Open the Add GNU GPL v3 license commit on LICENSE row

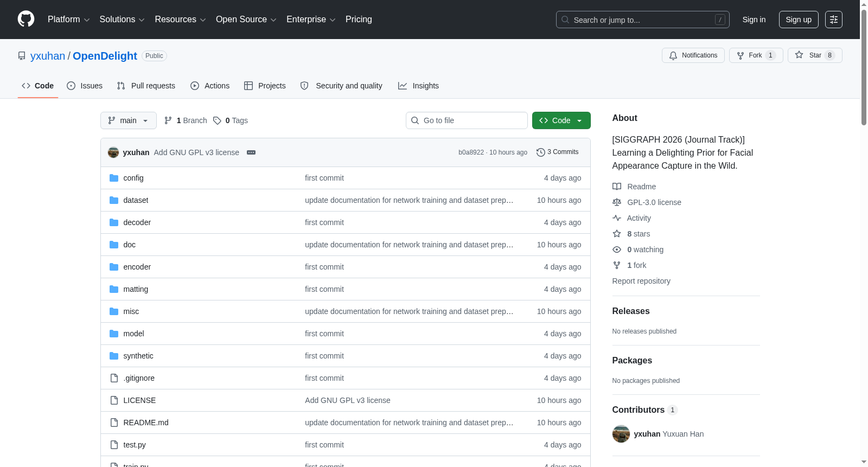(348, 400)
